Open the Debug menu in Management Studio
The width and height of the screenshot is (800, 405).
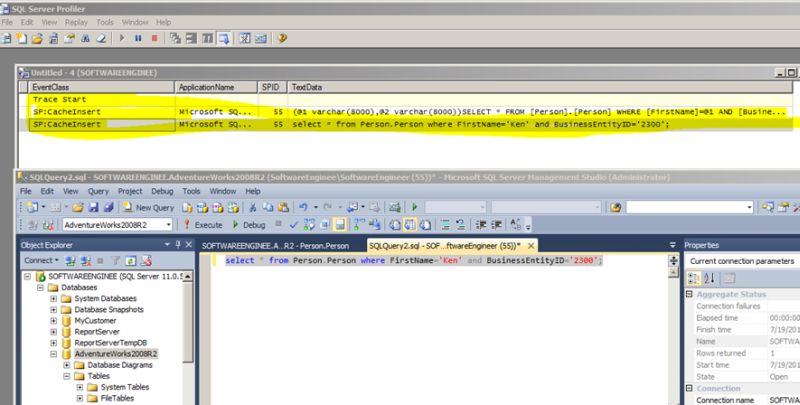pos(162,191)
